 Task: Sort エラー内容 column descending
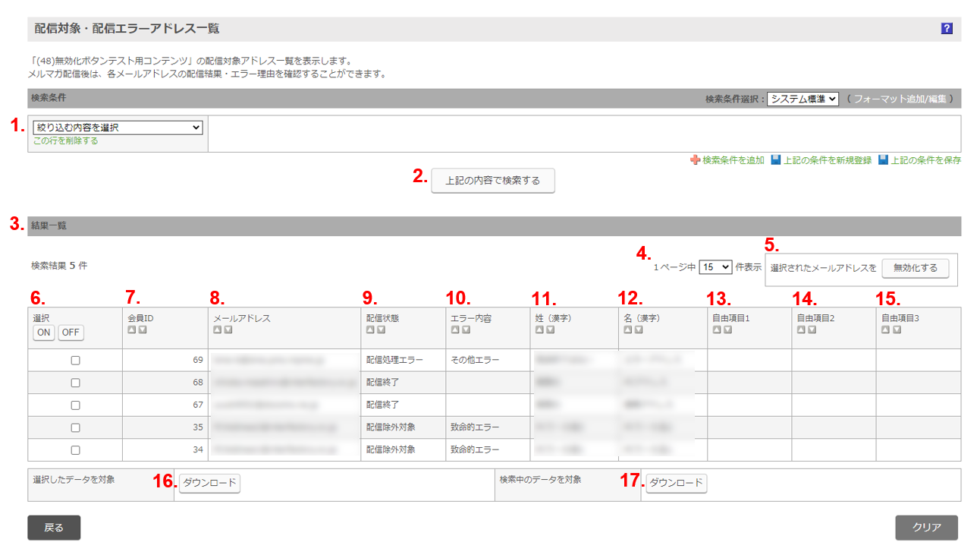pyautogui.click(x=466, y=330)
